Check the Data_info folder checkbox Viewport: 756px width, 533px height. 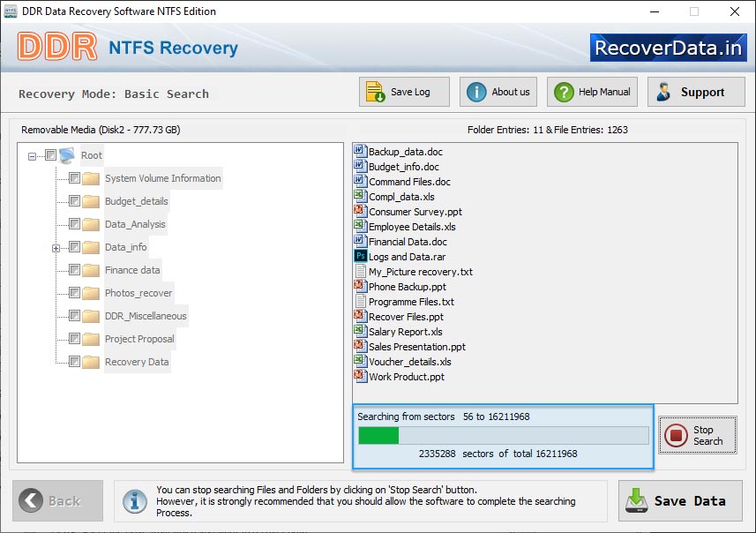coord(74,246)
